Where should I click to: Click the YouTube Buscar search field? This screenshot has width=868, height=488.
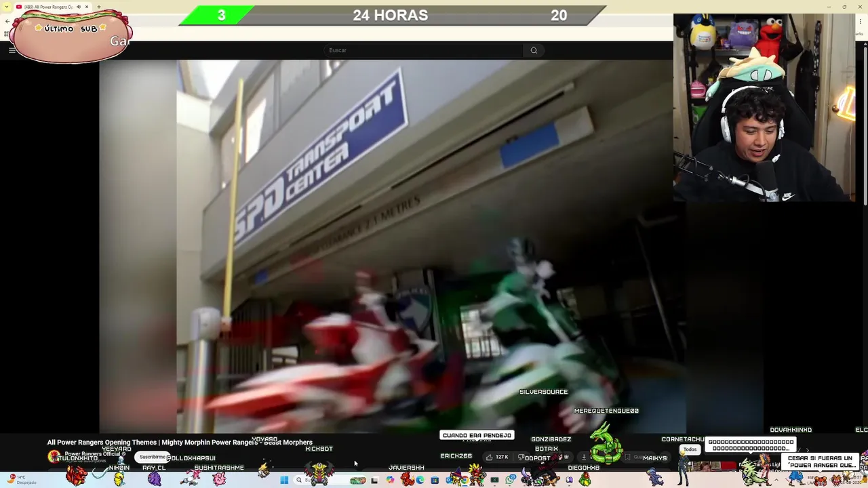click(423, 50)
